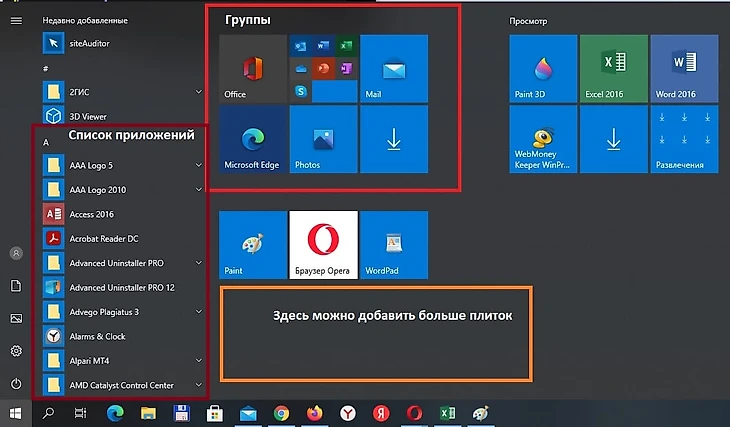The height and width of the screenshot is (427, 730).
Task: Expand the AAA Logo 5 folder
Action: tap(199, 165)
